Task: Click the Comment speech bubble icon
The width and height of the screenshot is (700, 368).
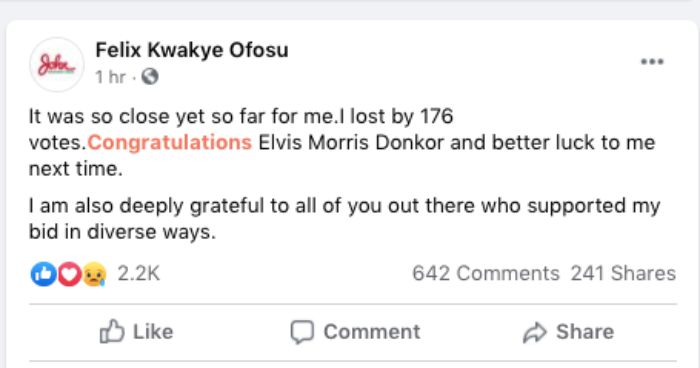Action: (302, 332)
